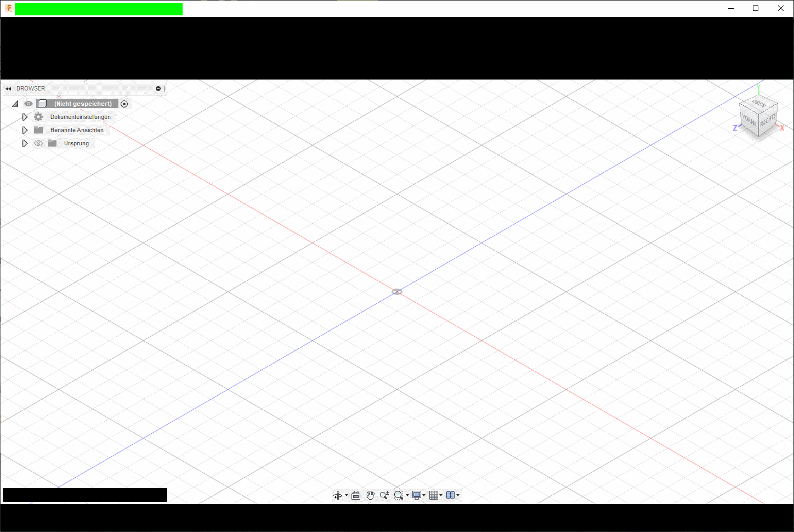Click the Zoom Window magnifier icon
This screenshot has width=794, height=532.
coord(399,495)
